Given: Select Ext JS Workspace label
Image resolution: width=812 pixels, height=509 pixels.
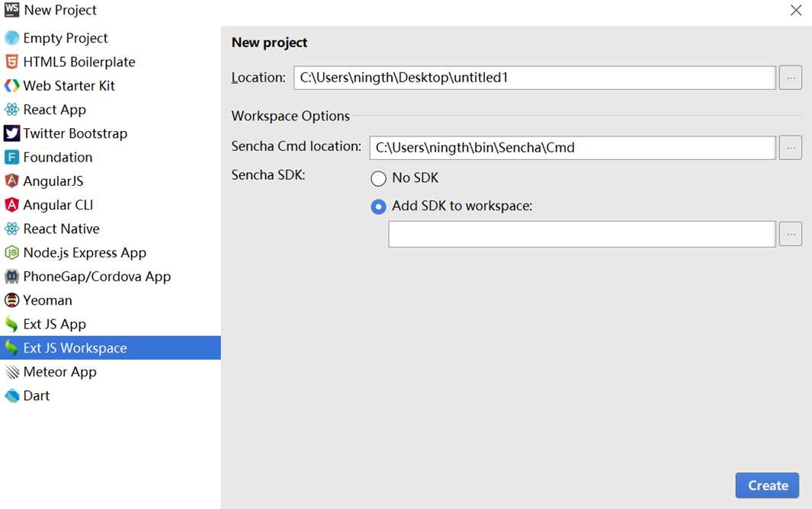Looking at the screenshot, I should tap(75, 348).
